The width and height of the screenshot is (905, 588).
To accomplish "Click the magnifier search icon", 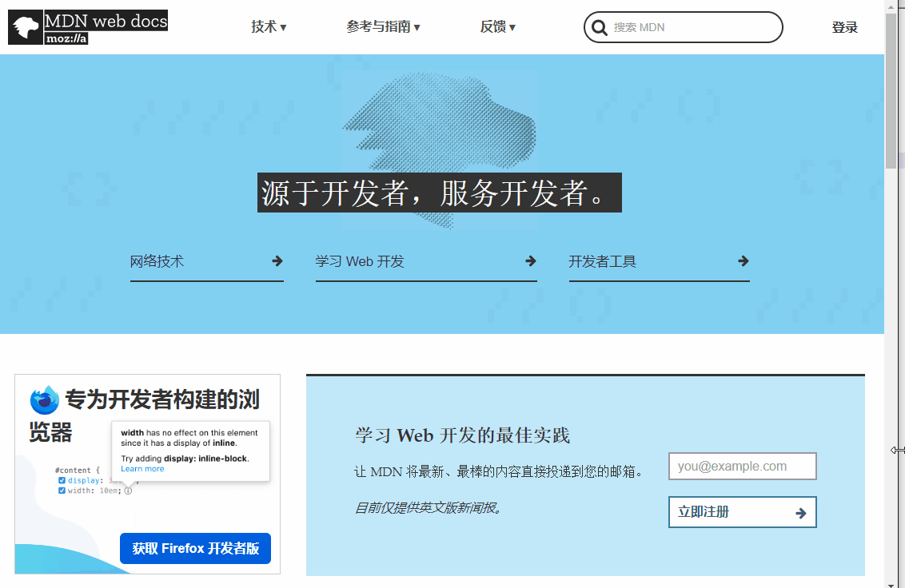I will tap(599, 28).
